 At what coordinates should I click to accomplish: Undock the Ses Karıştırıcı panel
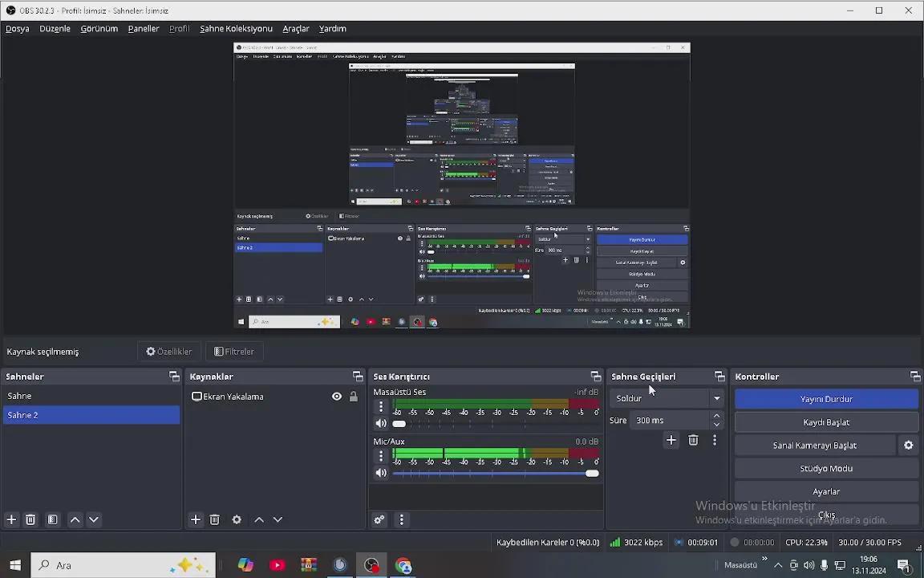pos(595,377)
